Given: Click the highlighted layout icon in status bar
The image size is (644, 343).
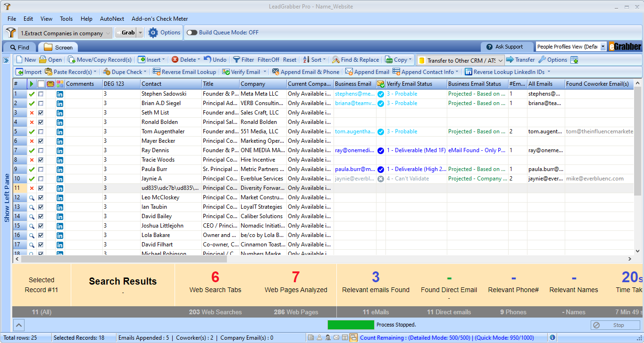Looking at the screenshot, I should (x=353, y=337).
